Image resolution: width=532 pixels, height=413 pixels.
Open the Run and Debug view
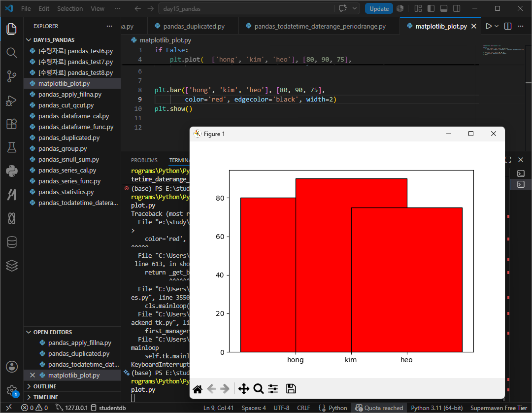pyautogui.click(x=11, y=101)
